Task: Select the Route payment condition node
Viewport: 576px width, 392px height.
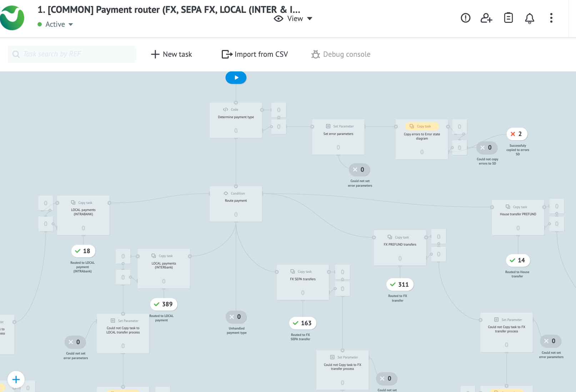Action: click(236, 203)
